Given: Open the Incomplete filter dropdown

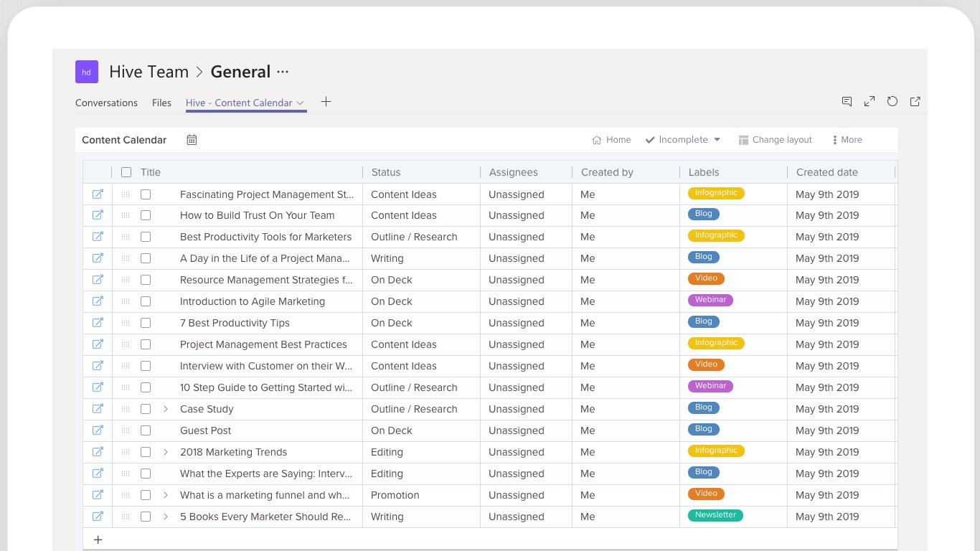Looking at the screenshot, I should tap(683, 140).
